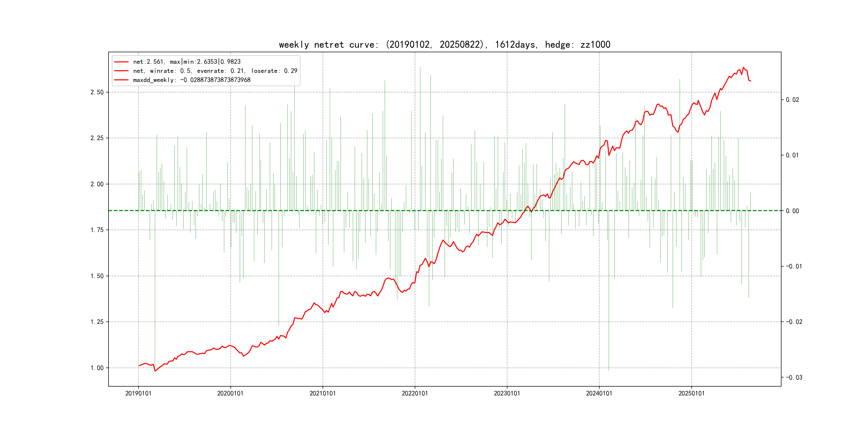Click the 2.50 left y-axis tick label

coord(97,92)
